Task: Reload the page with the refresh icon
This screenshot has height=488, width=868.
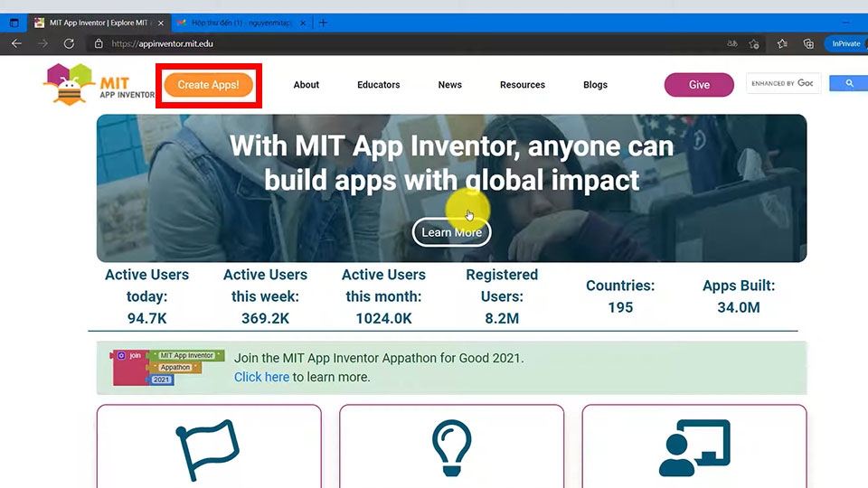Action: 69,43
